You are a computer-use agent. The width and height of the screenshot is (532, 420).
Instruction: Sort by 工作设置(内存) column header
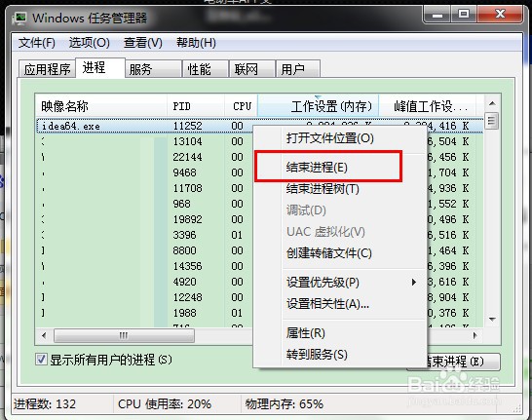318,106
